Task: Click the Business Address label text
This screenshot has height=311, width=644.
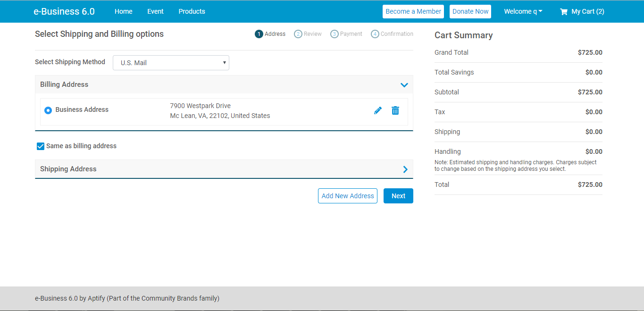Action: click(82, 109)
